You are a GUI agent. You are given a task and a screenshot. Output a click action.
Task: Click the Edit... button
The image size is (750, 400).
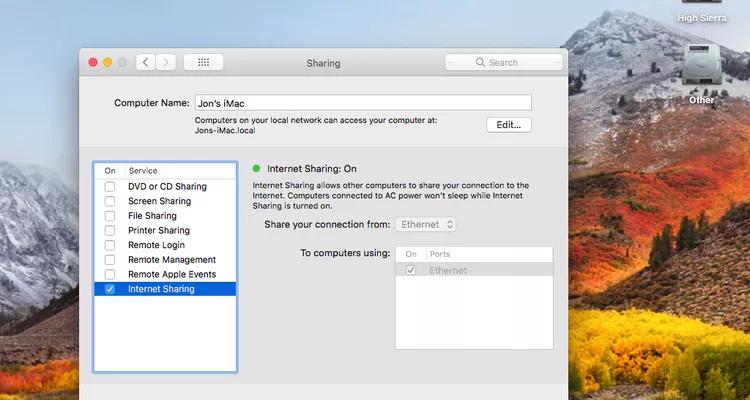click(x=509, y=125)
